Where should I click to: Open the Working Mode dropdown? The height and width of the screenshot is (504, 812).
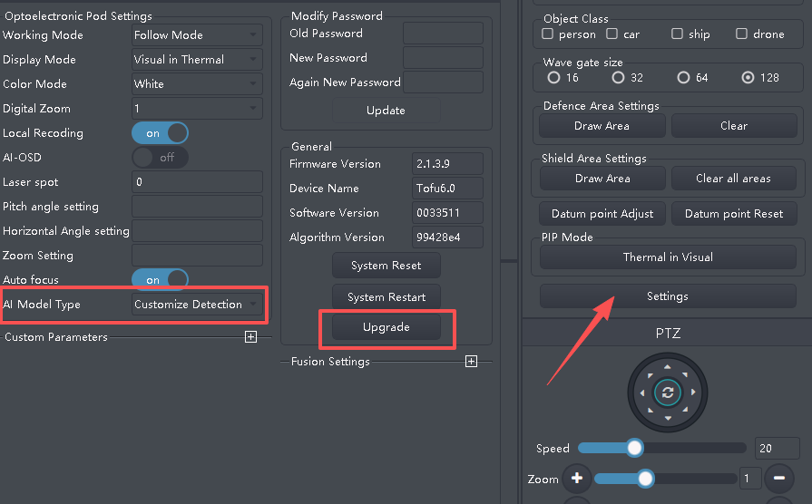pyautogui.click(x=197, y=35)
